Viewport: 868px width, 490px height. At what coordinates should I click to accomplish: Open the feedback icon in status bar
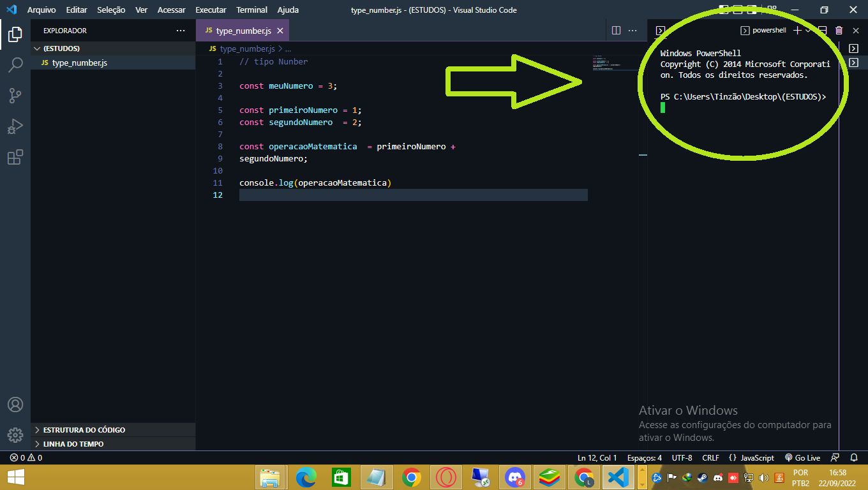tap(835, 457)
